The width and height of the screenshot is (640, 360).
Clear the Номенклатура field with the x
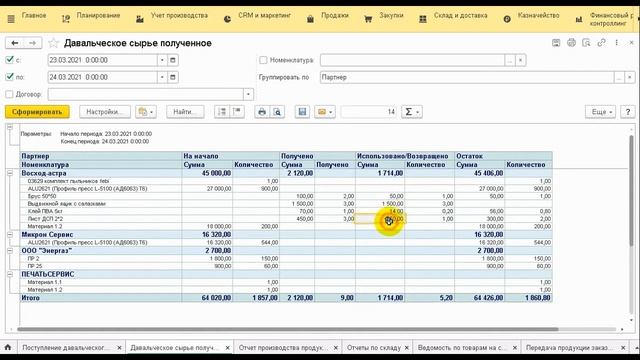pyautogui.click(x=520, y=60)
